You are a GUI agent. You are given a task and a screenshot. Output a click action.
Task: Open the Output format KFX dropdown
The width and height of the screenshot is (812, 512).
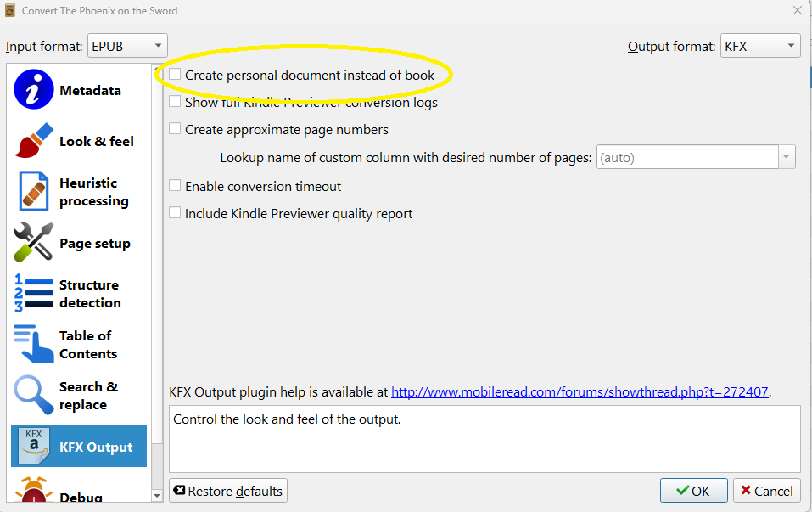[x=760, y=46]
